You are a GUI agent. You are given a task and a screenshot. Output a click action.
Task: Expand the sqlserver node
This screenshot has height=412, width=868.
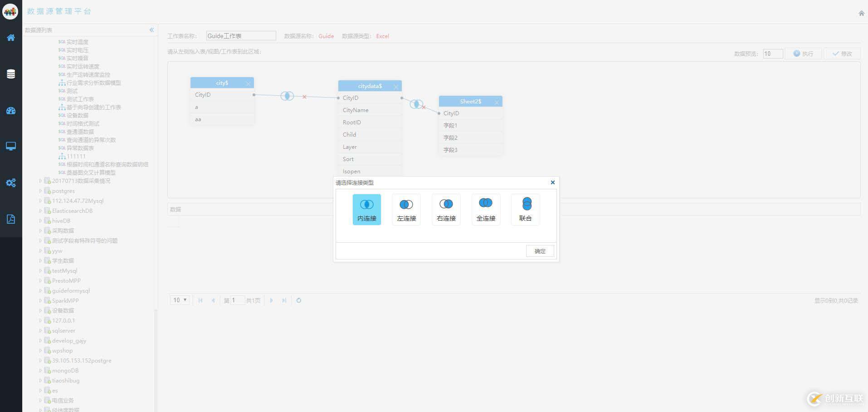click(x=40, y=331)
